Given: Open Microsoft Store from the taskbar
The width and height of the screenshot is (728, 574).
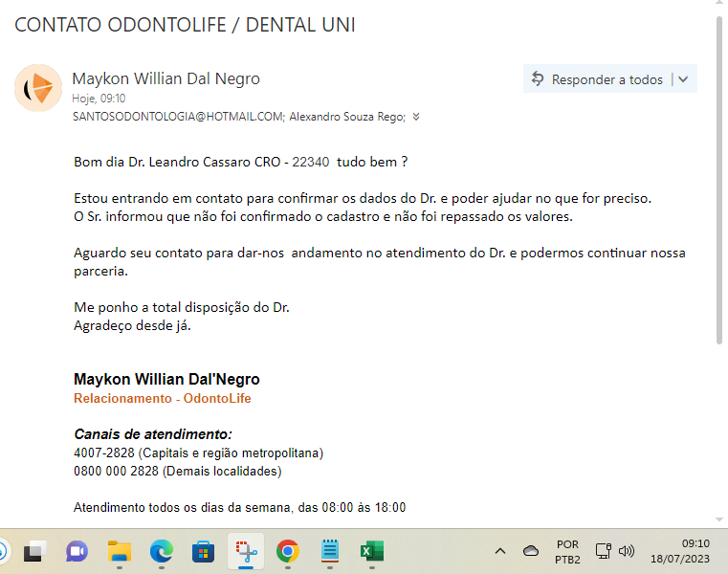Looking at the screenshot, I should click(x=204, y=552).
